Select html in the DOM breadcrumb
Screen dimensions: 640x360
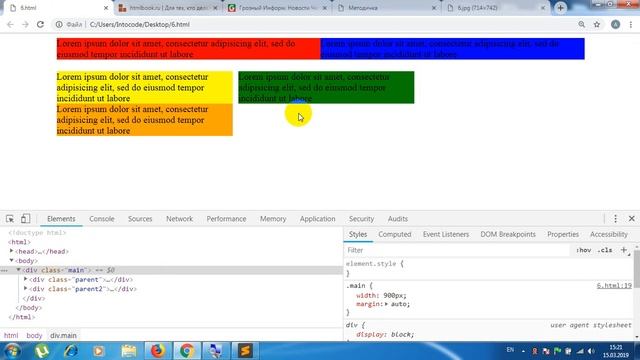(11, 336)
